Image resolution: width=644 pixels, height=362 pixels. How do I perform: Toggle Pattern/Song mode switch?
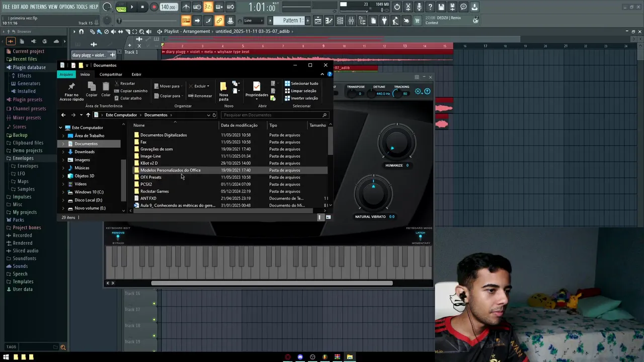point(121,7)
